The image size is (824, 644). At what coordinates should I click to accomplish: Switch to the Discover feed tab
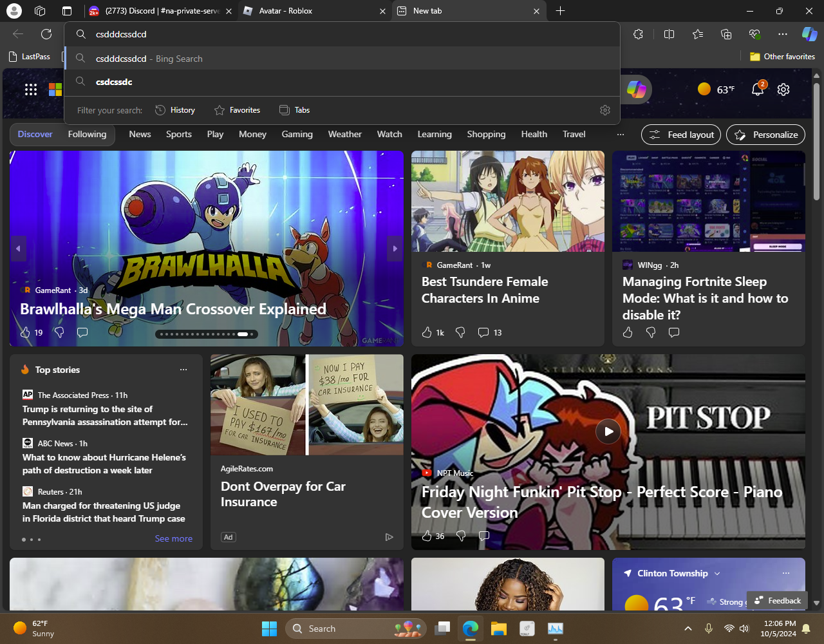coord(35,134)
